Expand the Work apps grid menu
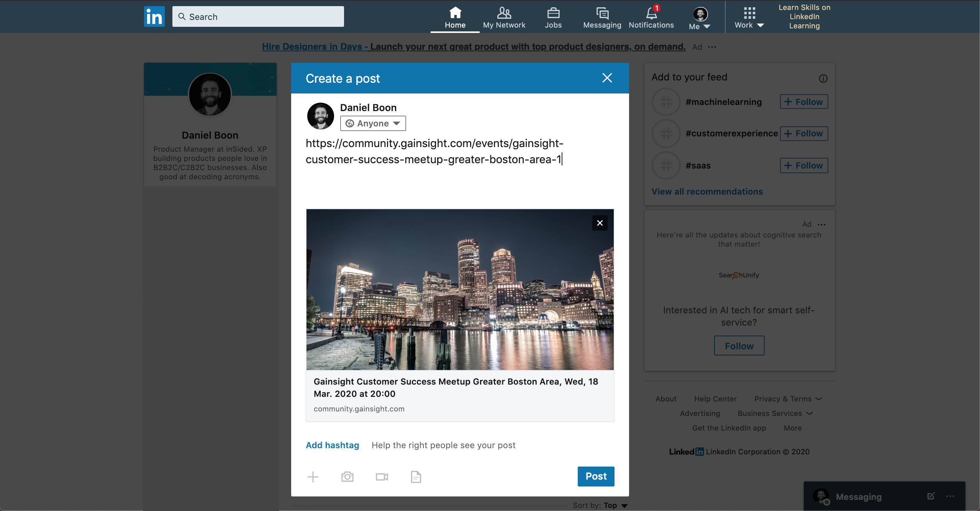 pyautogui.click(x=749, y=18)
